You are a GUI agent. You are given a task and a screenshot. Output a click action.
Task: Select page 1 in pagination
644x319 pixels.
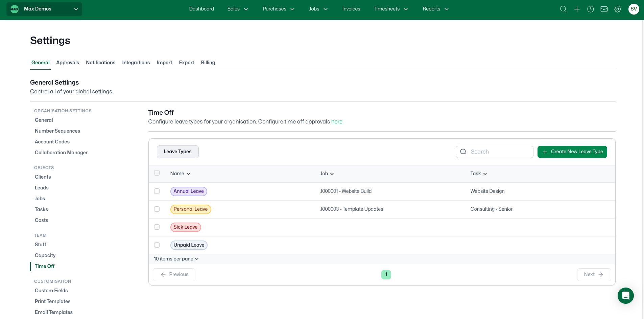(x=386, y=275)
